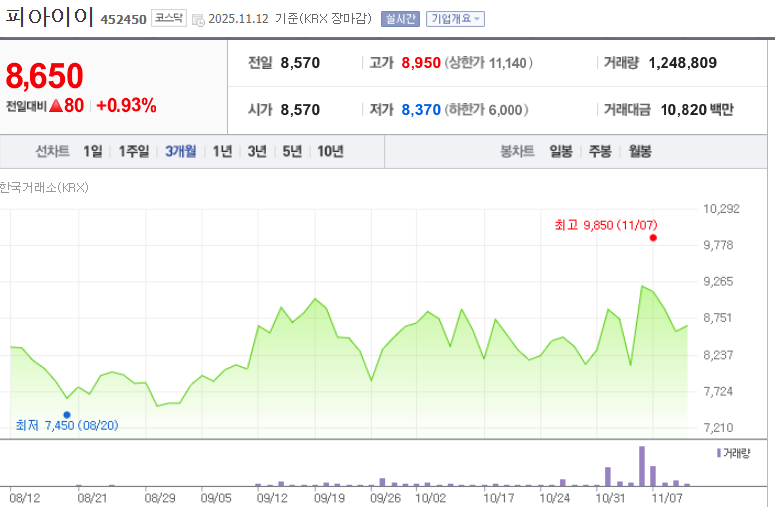Viewport: 775px width, 507px height.
Task: Click the 시가 value 8,570
Action: (300, 110)
